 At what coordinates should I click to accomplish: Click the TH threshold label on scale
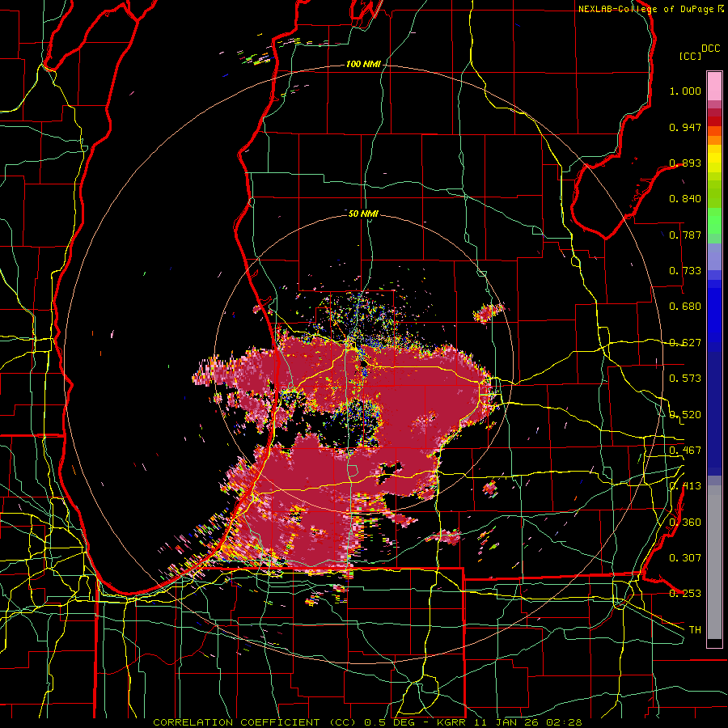tap(695, 630)
